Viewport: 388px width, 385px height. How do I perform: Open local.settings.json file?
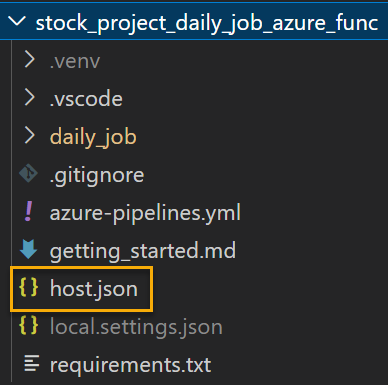(136, 327)
